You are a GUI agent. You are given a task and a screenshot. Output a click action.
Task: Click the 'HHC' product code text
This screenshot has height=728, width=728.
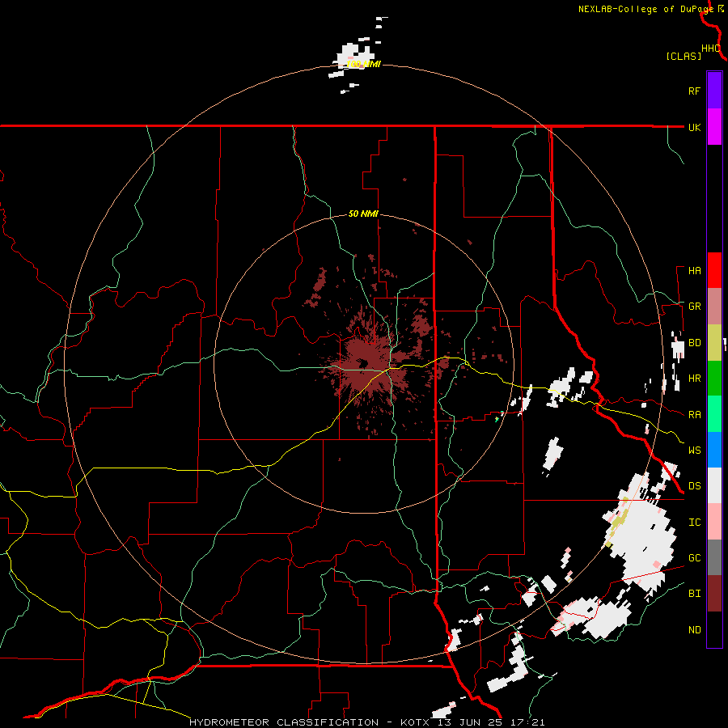point(710,49)
